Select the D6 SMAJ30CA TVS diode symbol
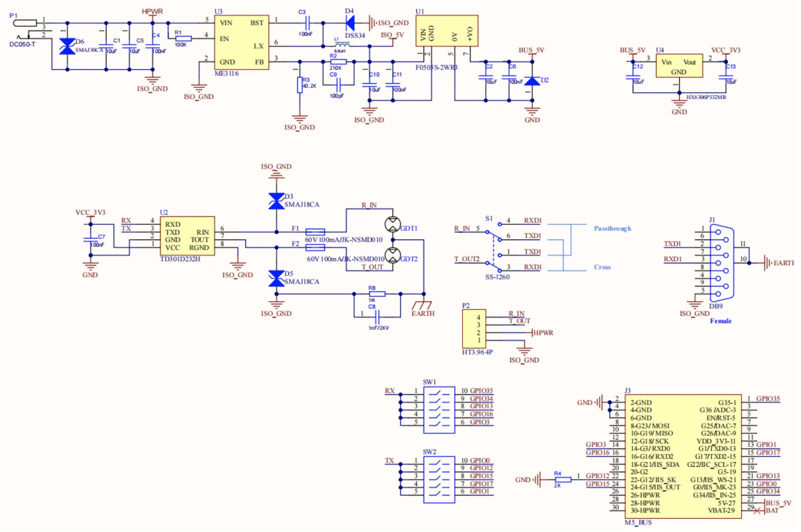Image resolution: width=801 pixels, height=532 pixels. [x=67, y=46]
